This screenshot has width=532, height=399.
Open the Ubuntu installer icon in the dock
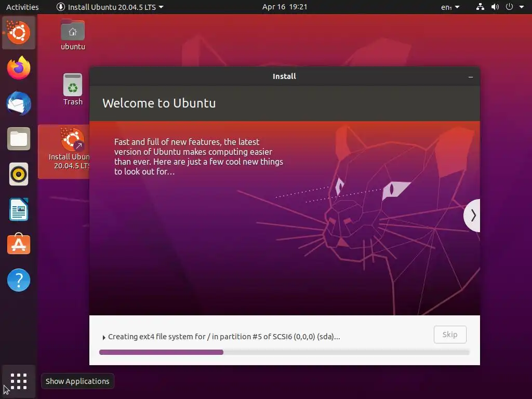[19, 33]
